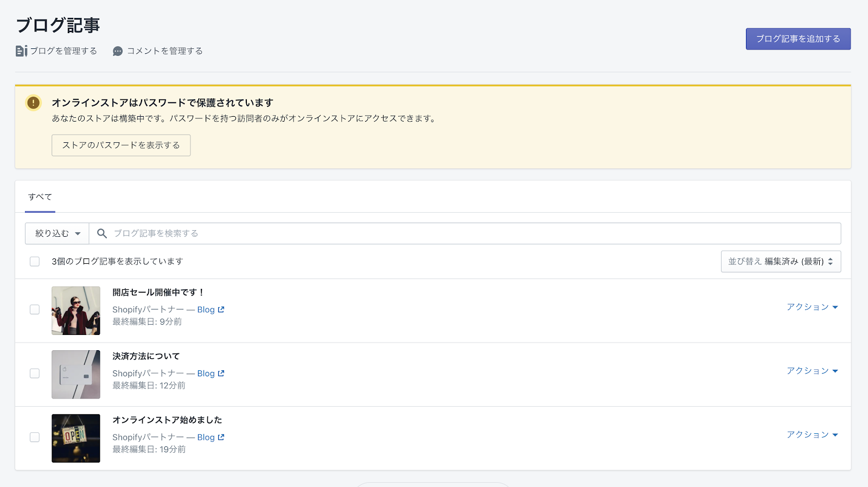868x487 pixels.
Task: Open アクション dropdown for 開店セール開催中です！
Action: tap(812, 307)
